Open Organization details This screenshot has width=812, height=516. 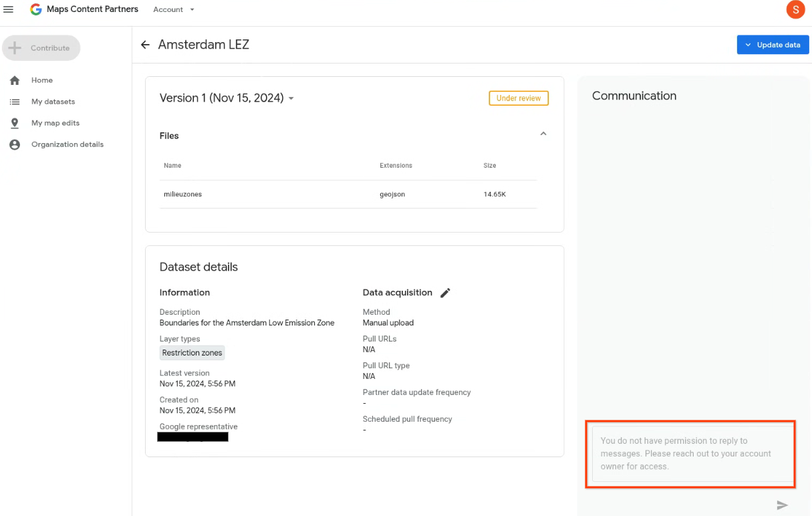pyautogui.click(x=67, y=144)
